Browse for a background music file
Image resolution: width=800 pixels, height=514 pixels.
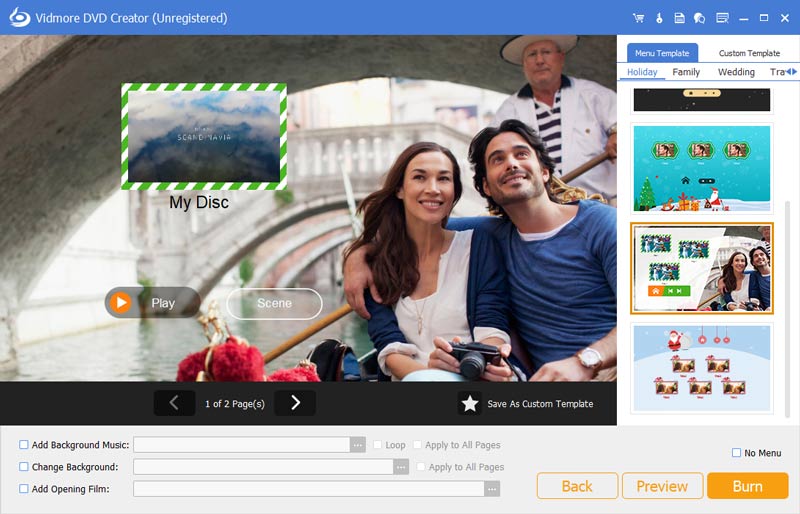[357, 445]
